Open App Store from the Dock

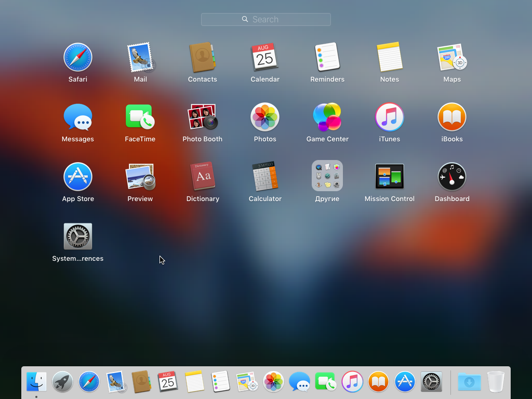[405, 382]
